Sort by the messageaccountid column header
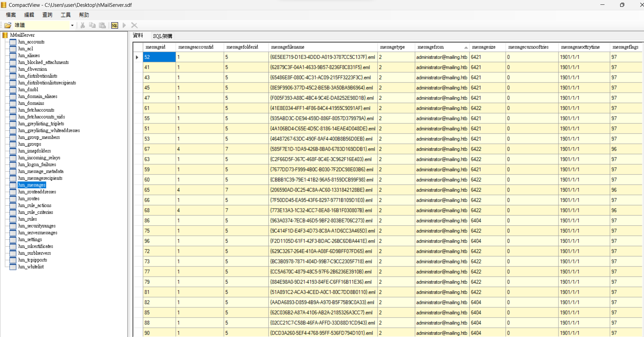644x337 pixels. [x=200, y=47]
